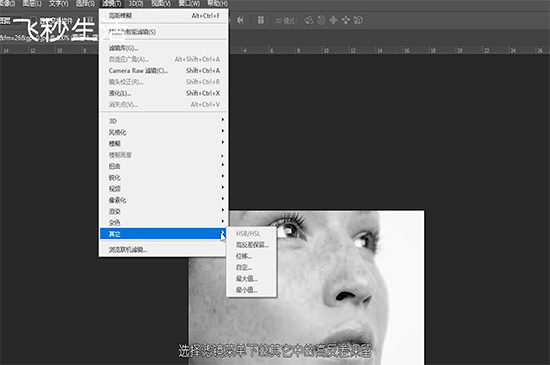The width and height of the screenshot is (550, 365).
Task: Open the 窗口(W) menu in menu bar
Action: 189,4
